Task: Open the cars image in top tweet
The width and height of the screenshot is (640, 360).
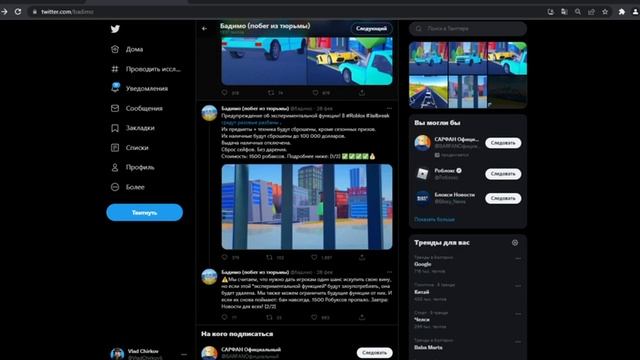Action: (307, 61)
